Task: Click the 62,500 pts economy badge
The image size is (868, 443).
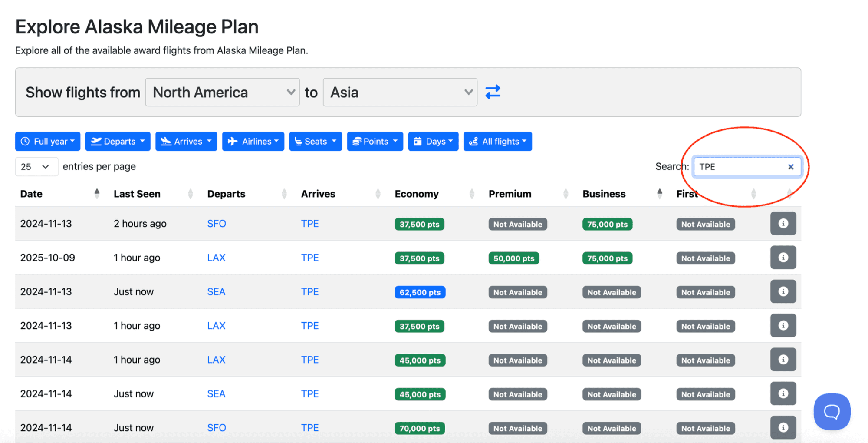Action: pyautogui.click(x=420, y=292)
